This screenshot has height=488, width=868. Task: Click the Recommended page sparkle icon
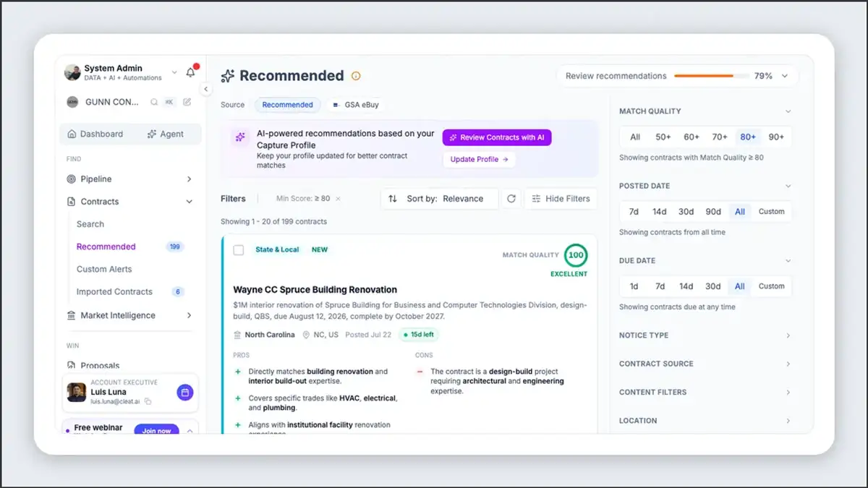[227, 76]
